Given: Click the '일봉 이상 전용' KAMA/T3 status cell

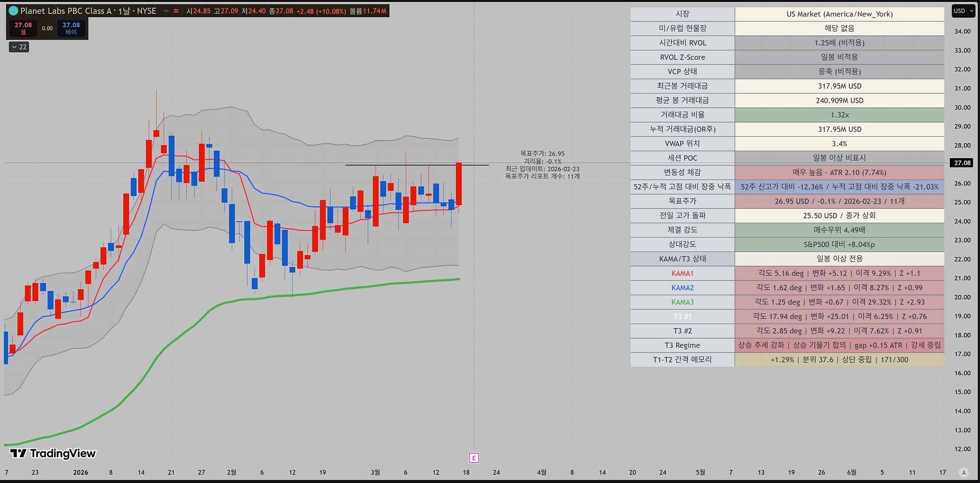Looking at the screenshot, I should (840, 259).
